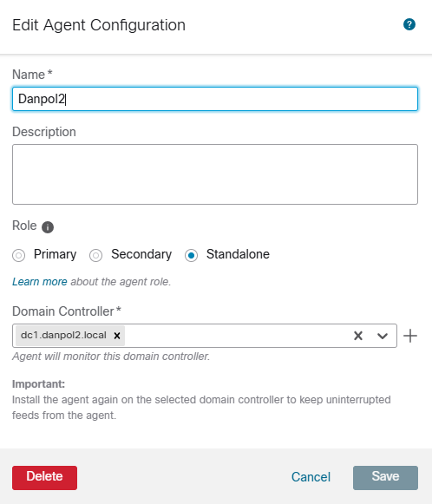The image size is (432, 504).
Task: Click the Secondary label text
Action: (x=141, y=254)
